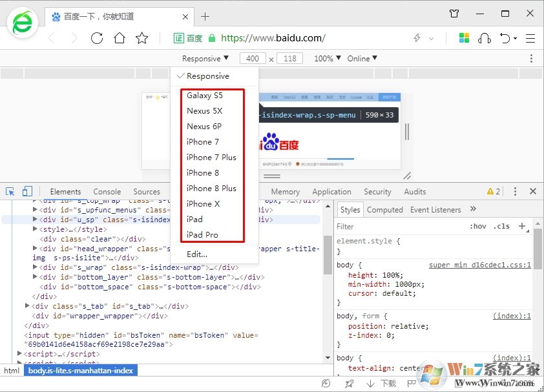The height and width of the screenshot is (392, 544).
Task: Toggle the .cls class editor
Action: (501, 226)
